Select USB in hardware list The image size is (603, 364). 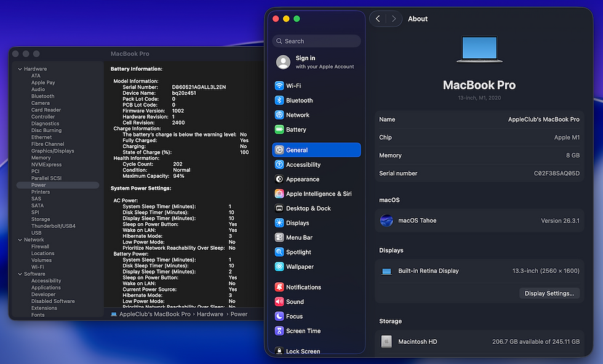[36, 233]
